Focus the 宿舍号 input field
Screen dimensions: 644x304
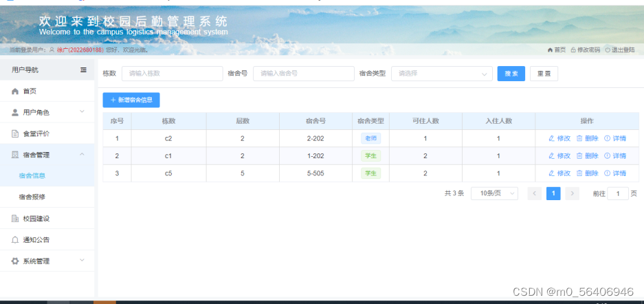pyautogui.click(x=304, y=74)
